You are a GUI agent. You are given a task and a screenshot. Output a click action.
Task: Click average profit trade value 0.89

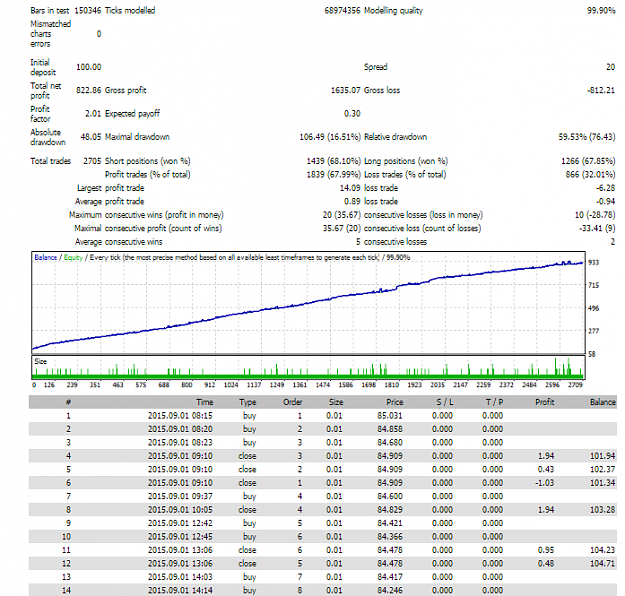[x=352, y=201]
